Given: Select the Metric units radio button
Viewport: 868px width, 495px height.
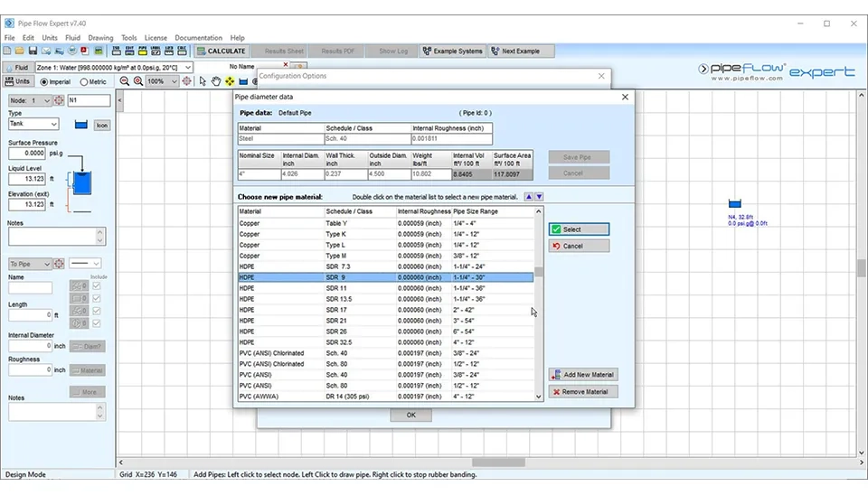Looking at the screenshot, I should (84, 82).
